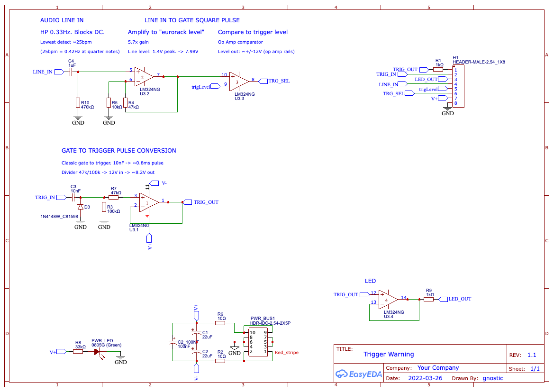Click the GND symbol next to PWR_LED
The width and height of the screenshot is (554, 392).
tap(121, 358)
